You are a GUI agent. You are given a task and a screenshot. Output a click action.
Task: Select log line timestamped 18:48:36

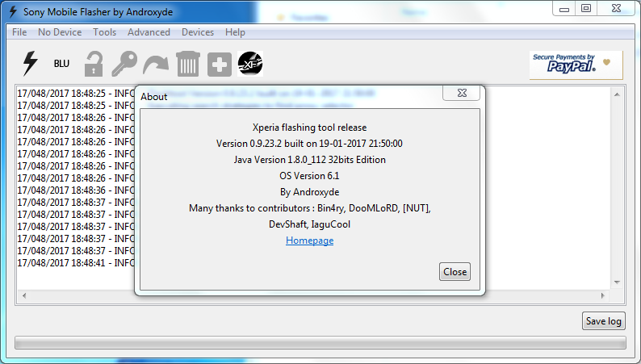(76, 190)
